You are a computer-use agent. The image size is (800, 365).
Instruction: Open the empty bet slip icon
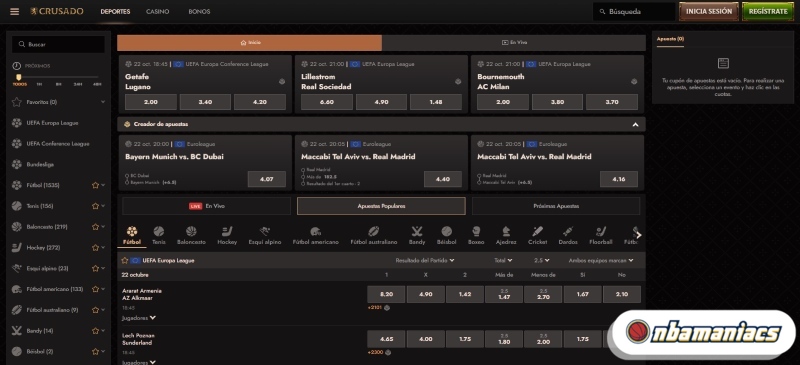[723, 63]
